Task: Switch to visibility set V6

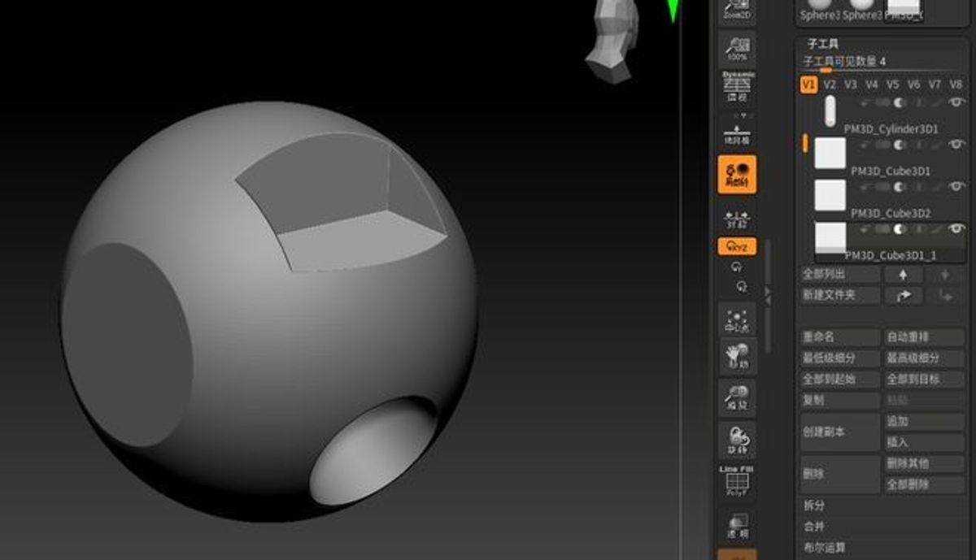Action: [x=914, y=84]
